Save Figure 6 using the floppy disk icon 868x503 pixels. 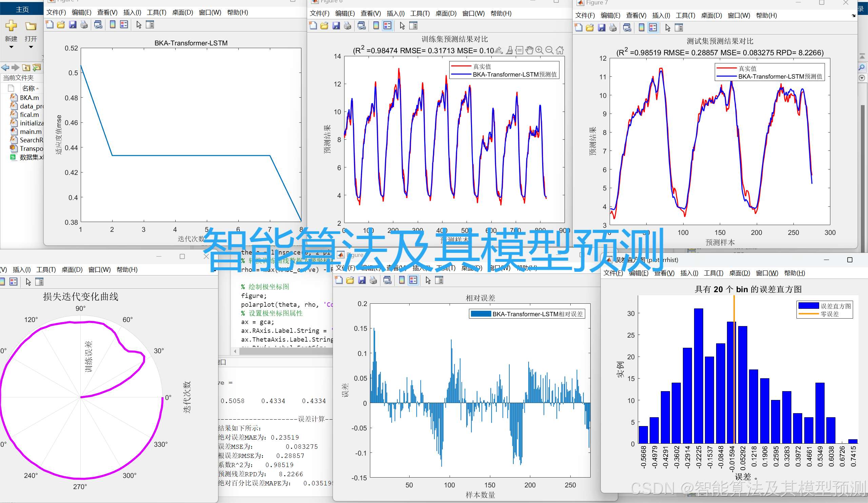(336, 25)
